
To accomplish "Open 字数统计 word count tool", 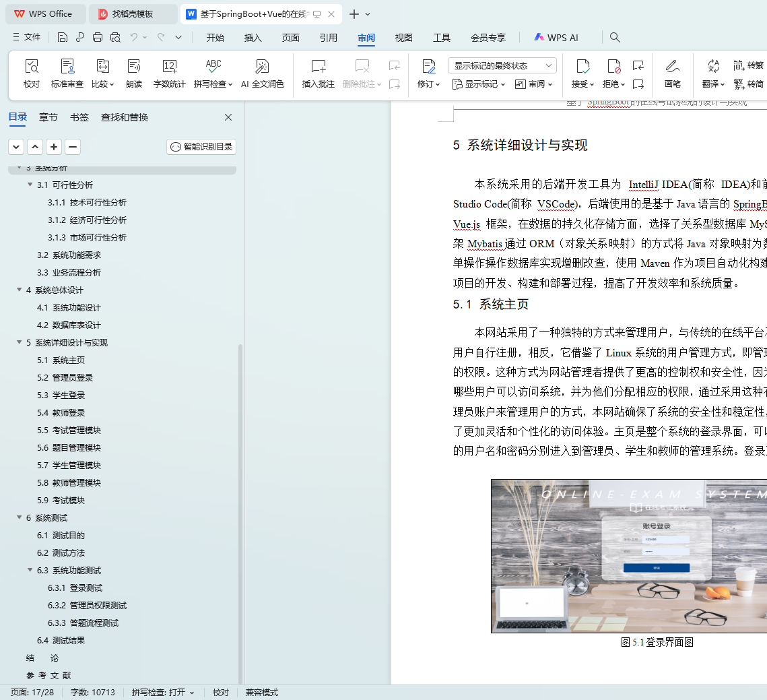I will click(170, 67).
